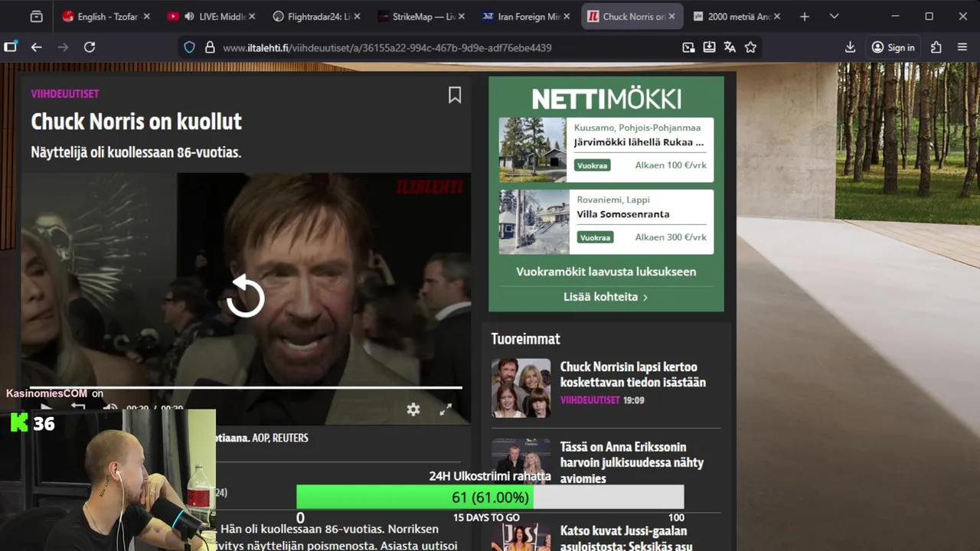The width and height of the screenshot is (980, 551).
Task: Open the VIIHDEUUTISET category label above headline
Action: point(65,93)
